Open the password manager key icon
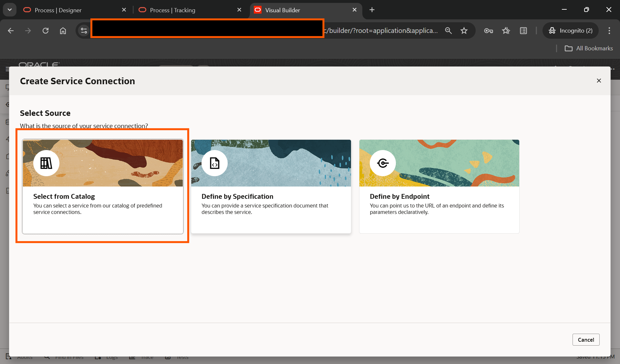620x364 pixels. click(x=488, y=31)
